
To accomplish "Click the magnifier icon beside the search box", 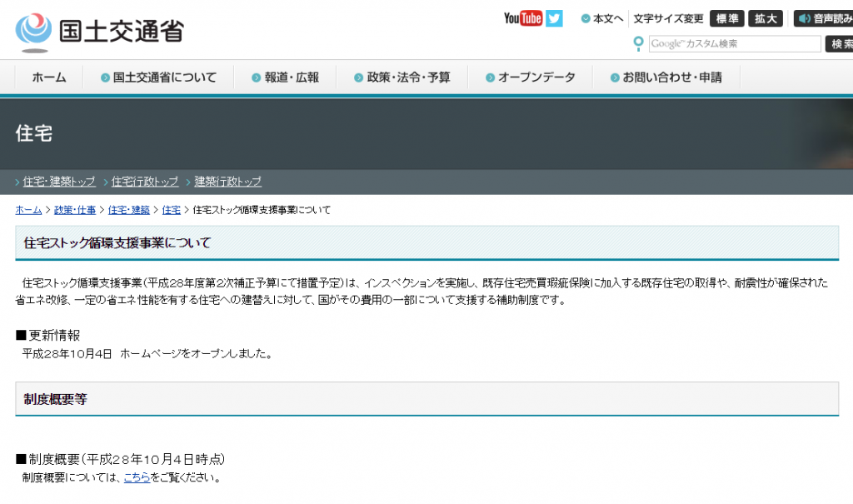I will (638, 43).
